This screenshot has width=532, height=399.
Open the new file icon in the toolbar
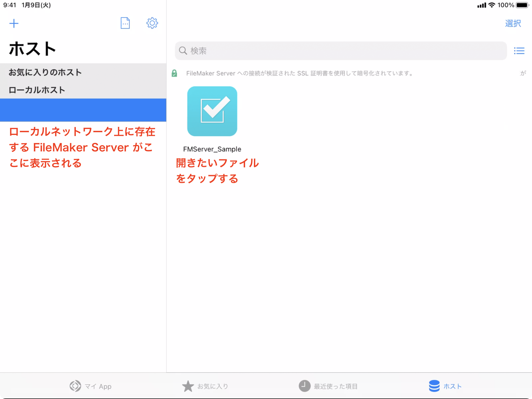(x=125, y=23)
